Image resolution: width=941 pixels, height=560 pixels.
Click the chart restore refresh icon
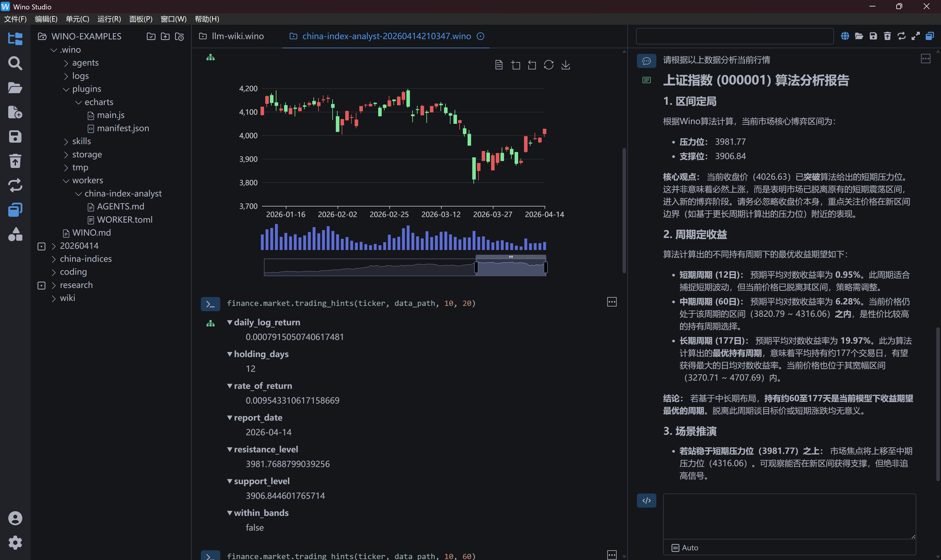[x=548, y=65]
